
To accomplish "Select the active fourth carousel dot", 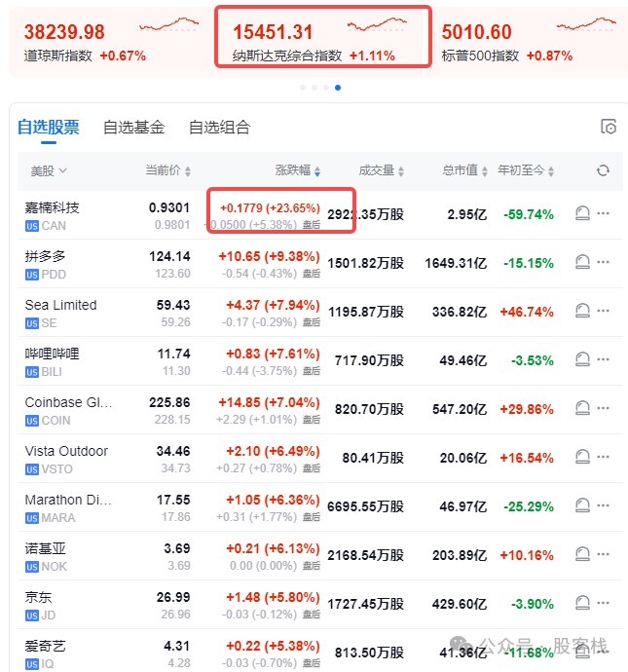I will [338, 88].
